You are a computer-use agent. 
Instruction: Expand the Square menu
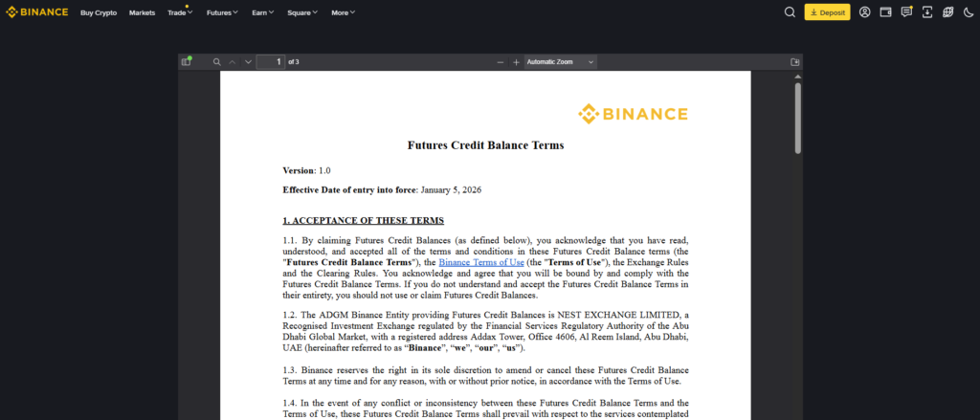(302, 12)
